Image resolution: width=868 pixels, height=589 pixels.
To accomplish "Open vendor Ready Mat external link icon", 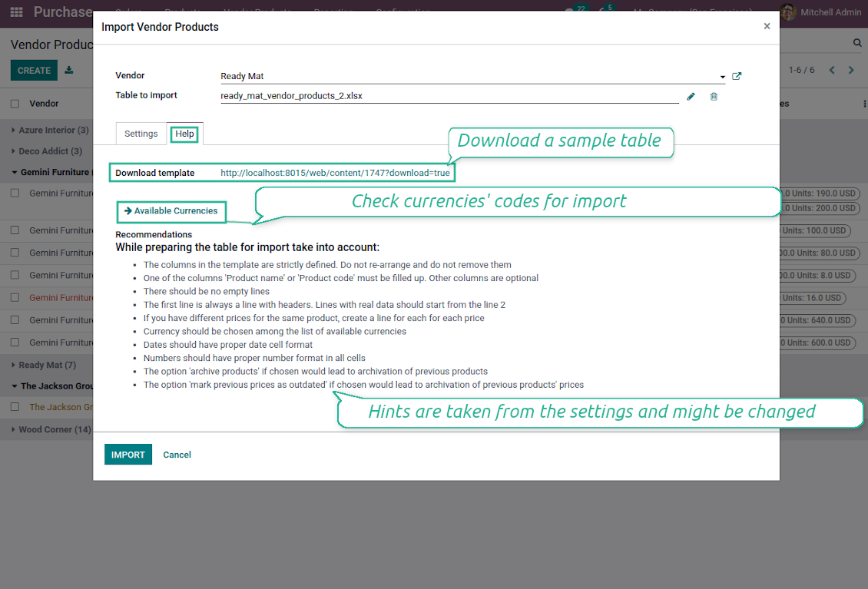I will pyautogui.click(x=737, y=76).
